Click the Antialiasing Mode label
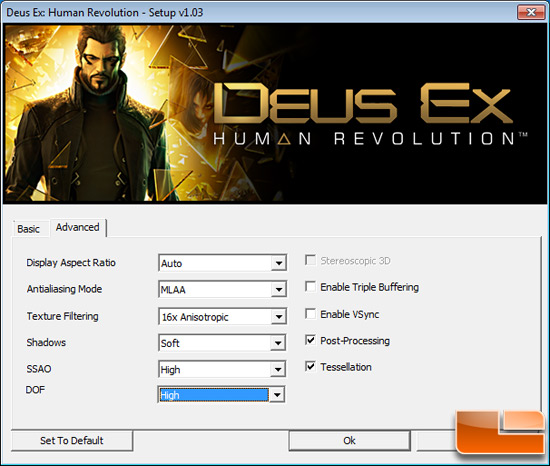 [x=65, y=289]
